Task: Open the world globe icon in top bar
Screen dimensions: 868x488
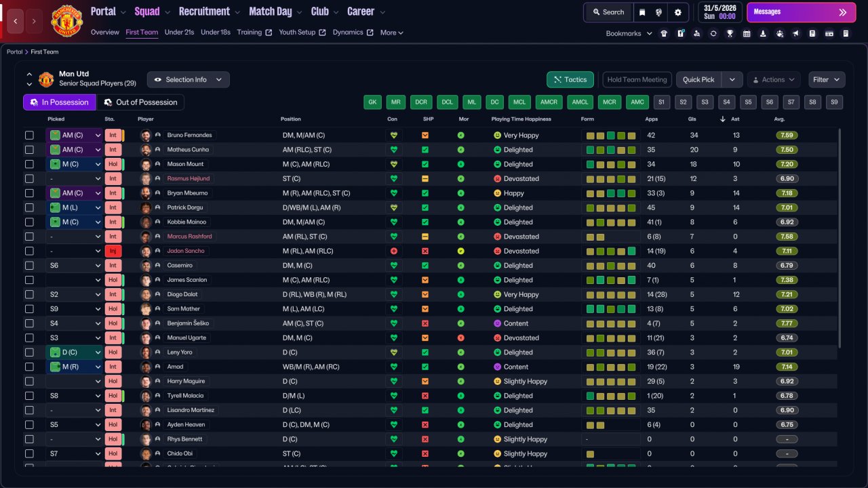Action: (658, 12)
